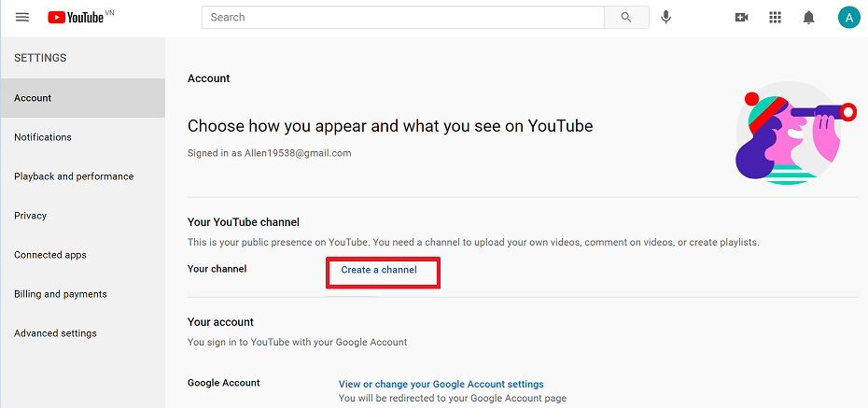Select Account in settings sidebar
Viewport: 868px width, 408px height.
coord(82,98)
